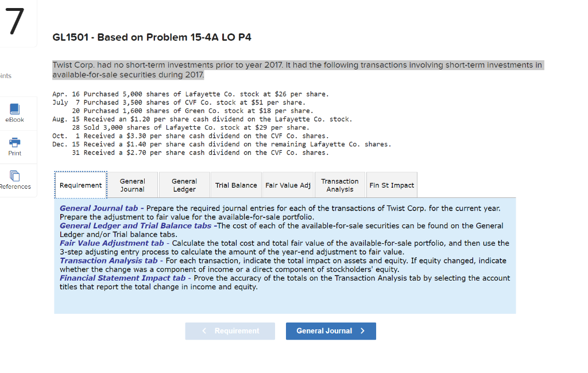Click the July 7 CVF Co. purchase line
Image resolution: width=588 pixels, height=373 pixels.
click(179, 102)
